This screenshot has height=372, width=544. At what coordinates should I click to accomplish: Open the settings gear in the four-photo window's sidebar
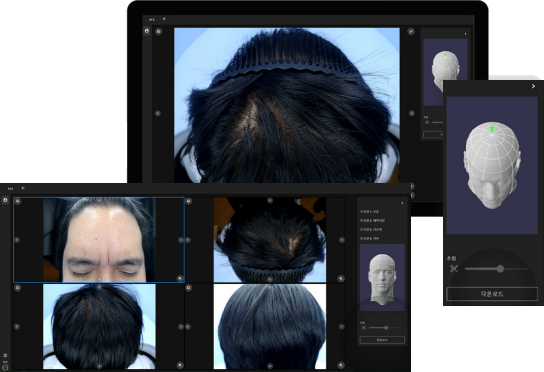[x=5, y=355]
